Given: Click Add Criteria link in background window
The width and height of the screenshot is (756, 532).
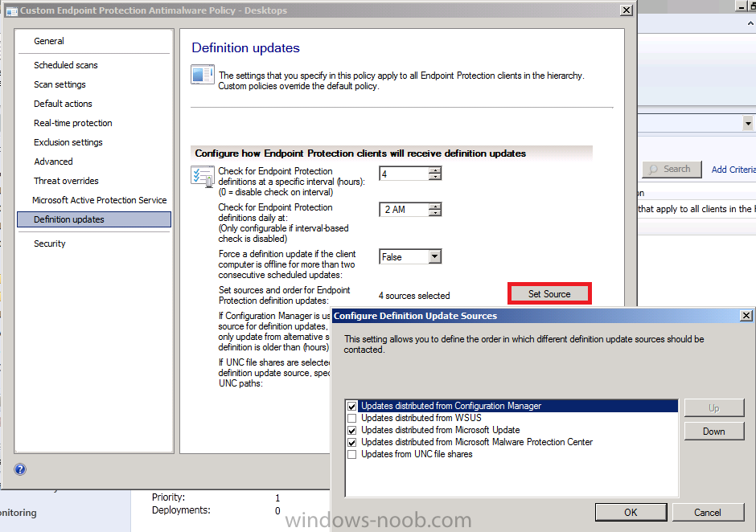Looking at the screenshot, I should point(733,169).
